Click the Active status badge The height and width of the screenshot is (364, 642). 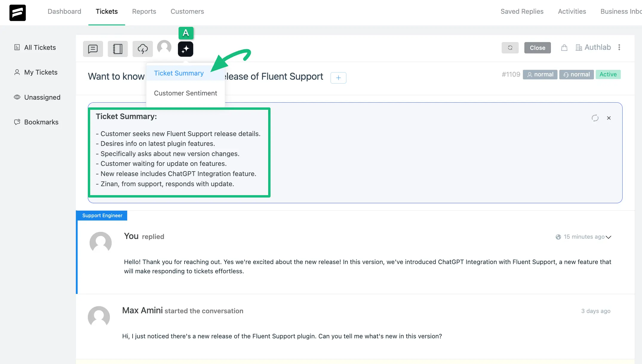[608, 74]
